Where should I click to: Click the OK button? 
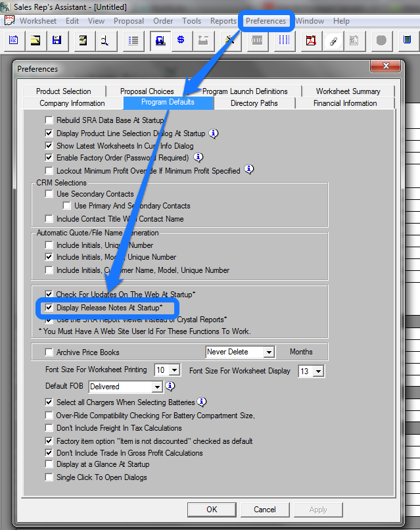coord(211,510)
